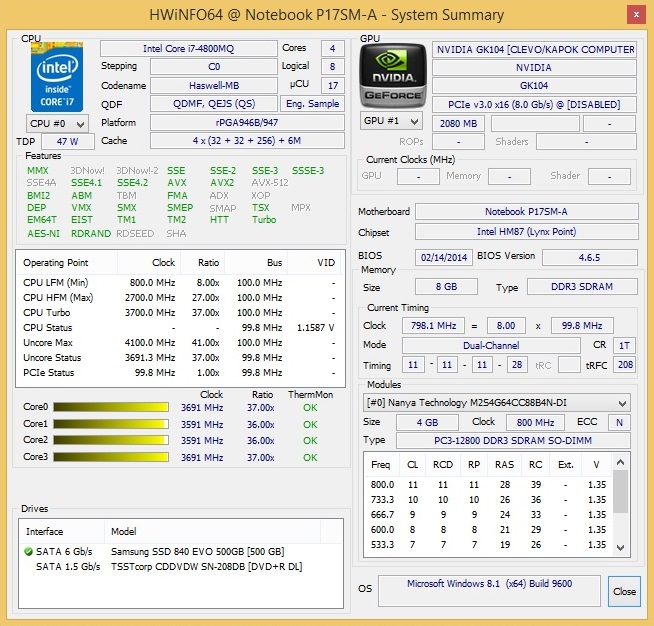This screenshot has height=626, width=654.
Task: Click the 2080 MB video memory field
Action: pos(458,123)
